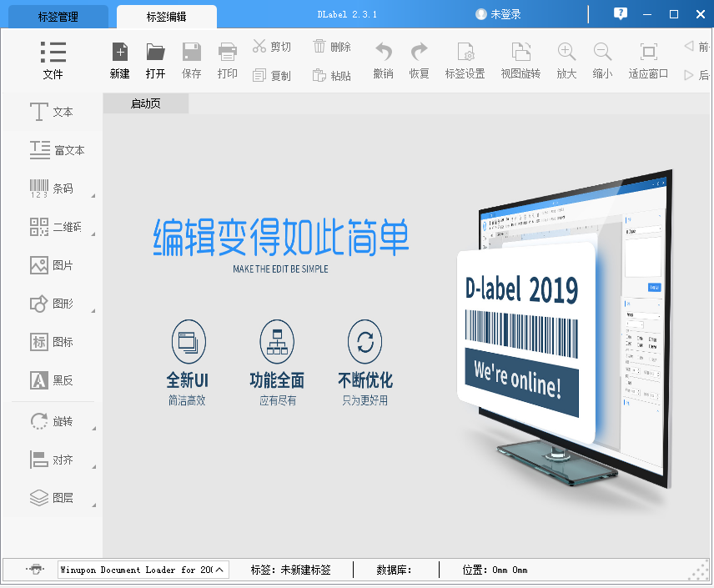Click 未登录 to log in
This screenshot has width=714, height=588.
[498, 14]
